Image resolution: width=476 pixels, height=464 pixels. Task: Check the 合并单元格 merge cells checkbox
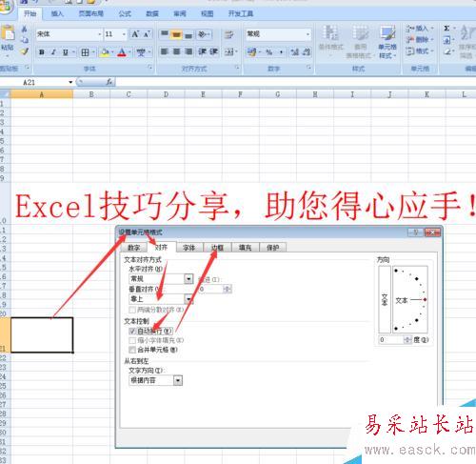point(132,350)
